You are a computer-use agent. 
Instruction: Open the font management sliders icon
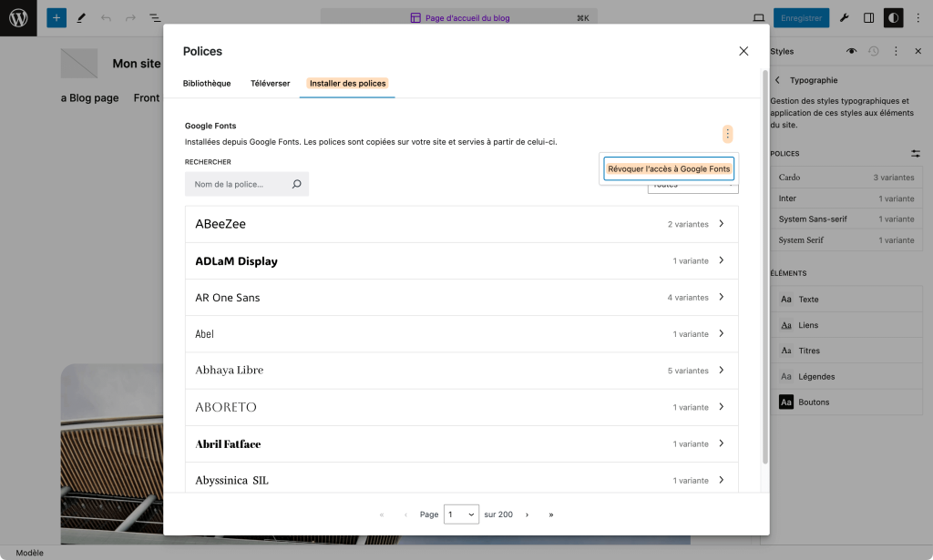[x=915, y=153]
